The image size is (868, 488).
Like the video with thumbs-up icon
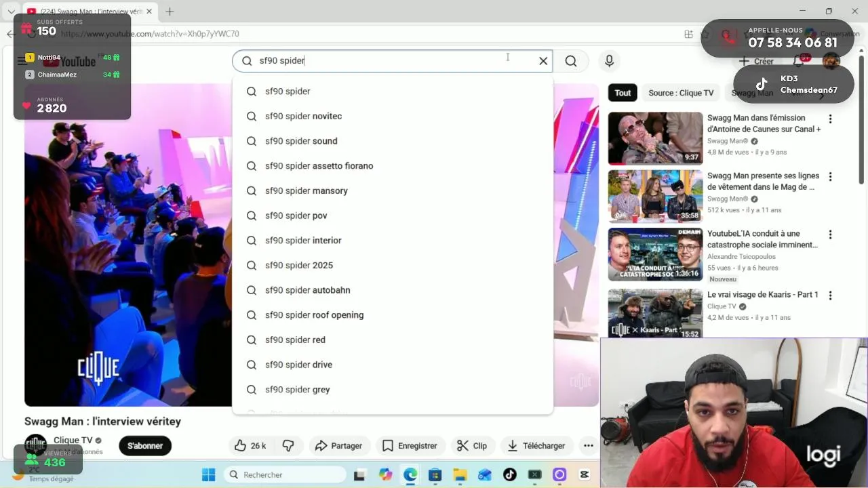[x=250, y=446]
